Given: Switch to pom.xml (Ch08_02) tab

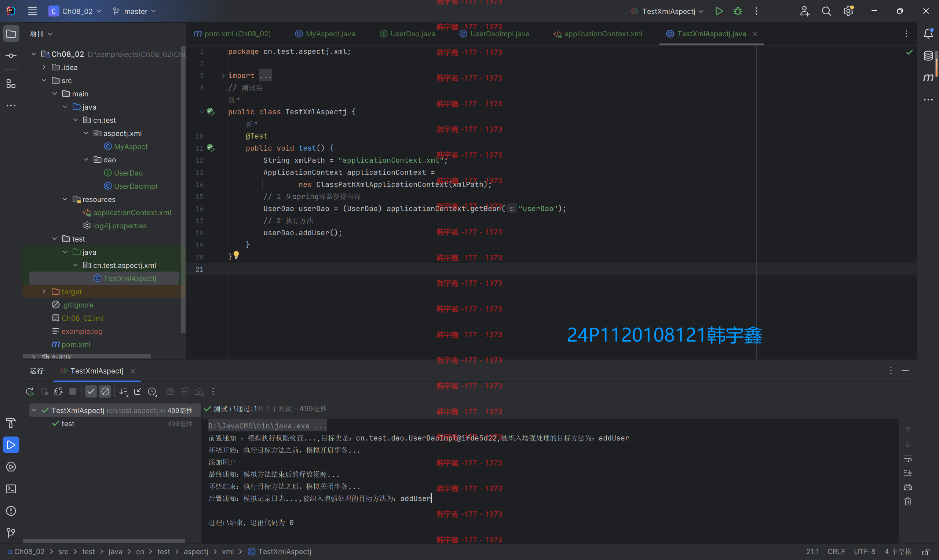Looking at the screenshot, I should click(232, 34).
